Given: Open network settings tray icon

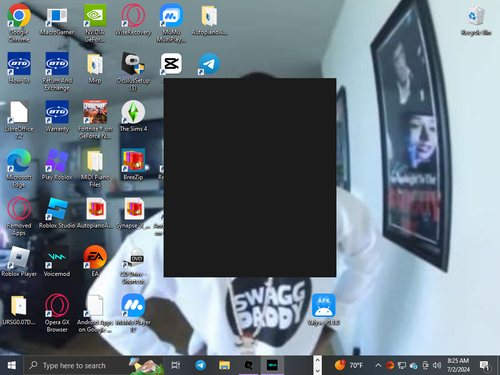Looking at the screenshot, I should click(x=402, y=365).
